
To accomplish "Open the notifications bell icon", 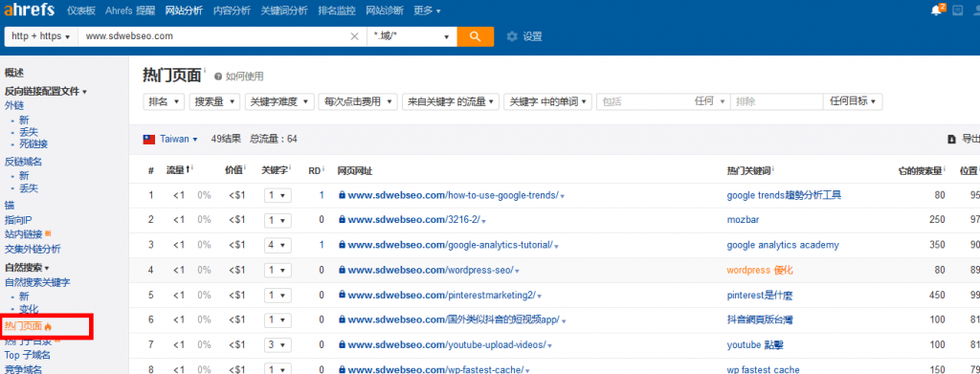I will pos(936,11).
